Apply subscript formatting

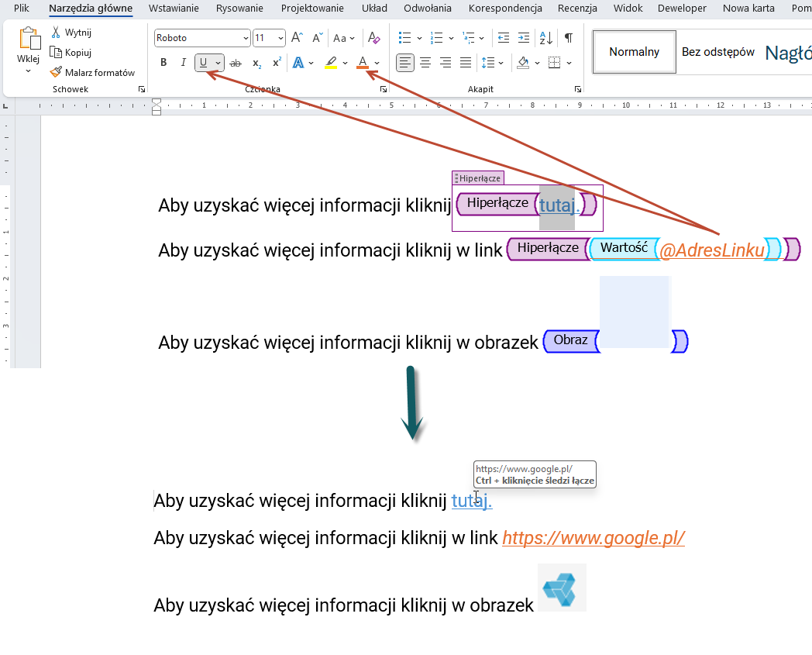pyautogui.click(x=256, y=64)
